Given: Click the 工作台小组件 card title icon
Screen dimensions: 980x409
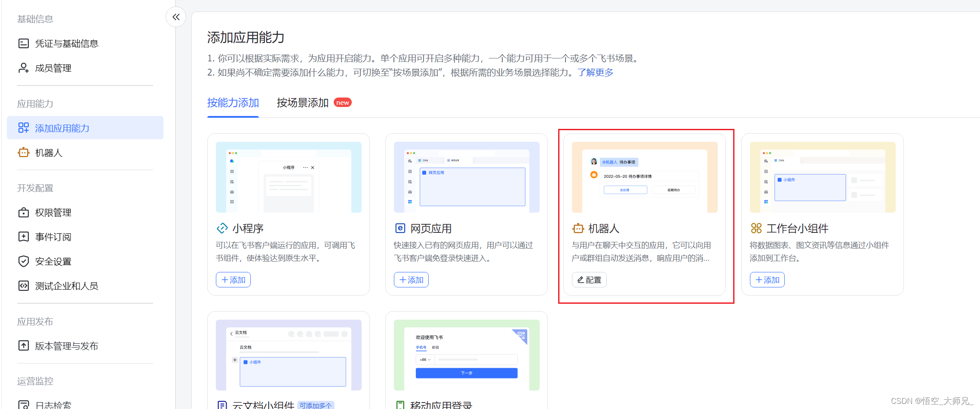Looking at the screenshot, I should (756, 228).
